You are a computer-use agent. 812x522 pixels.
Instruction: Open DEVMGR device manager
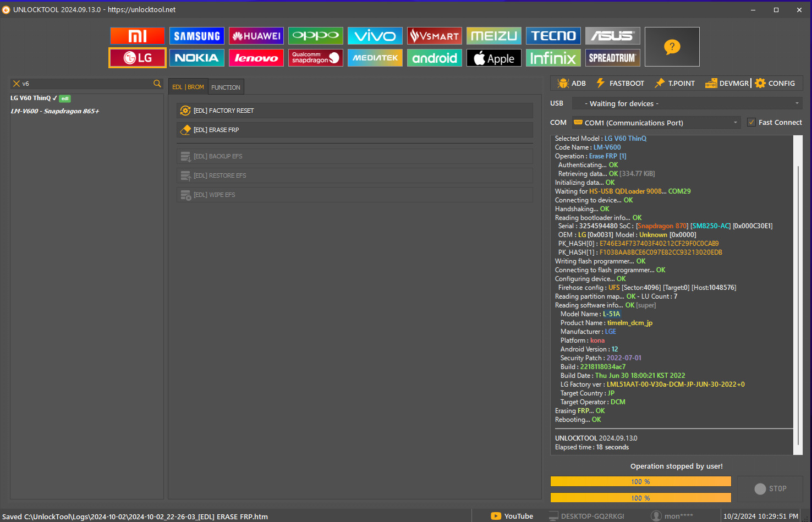pos(727,83)
